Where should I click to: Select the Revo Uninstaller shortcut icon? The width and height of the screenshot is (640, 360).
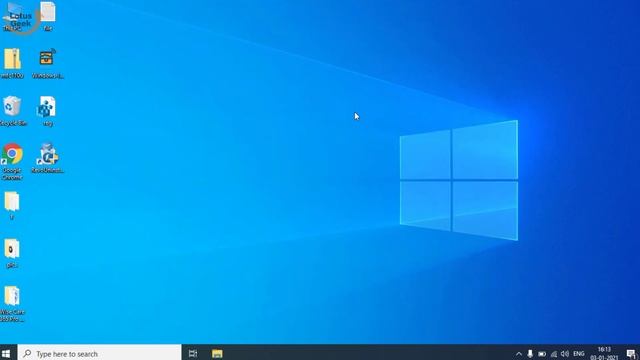point(47,158)
